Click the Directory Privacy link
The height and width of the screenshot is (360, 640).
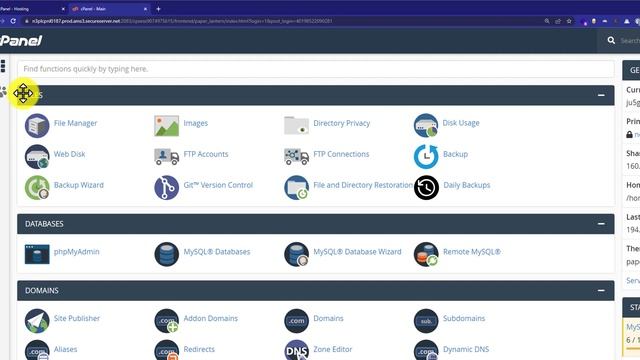click(x=342, y=123)
